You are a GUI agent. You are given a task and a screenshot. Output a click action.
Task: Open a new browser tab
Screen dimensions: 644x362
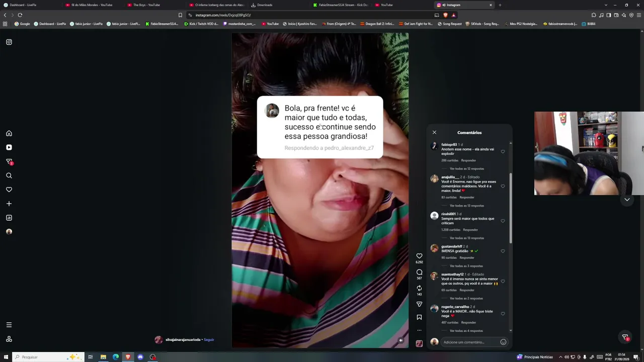pyautogui.click(x=500, y=5)
